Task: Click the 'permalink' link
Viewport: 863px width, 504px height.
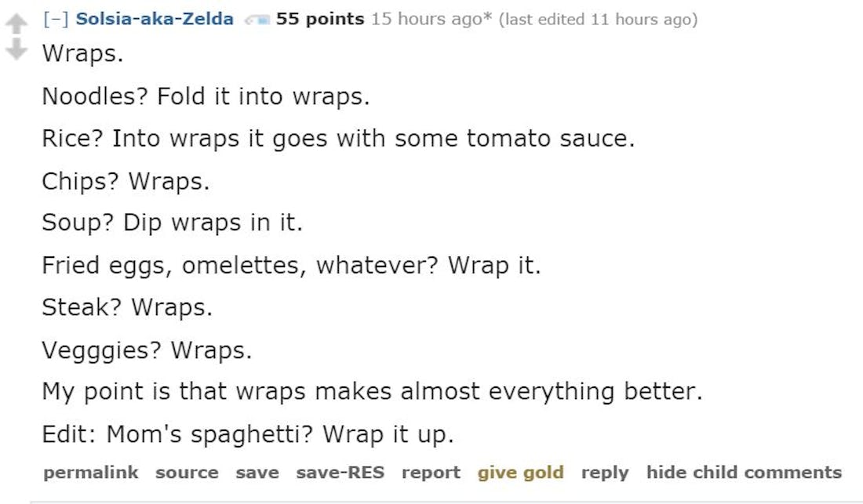Action: [x=91, y=472]
